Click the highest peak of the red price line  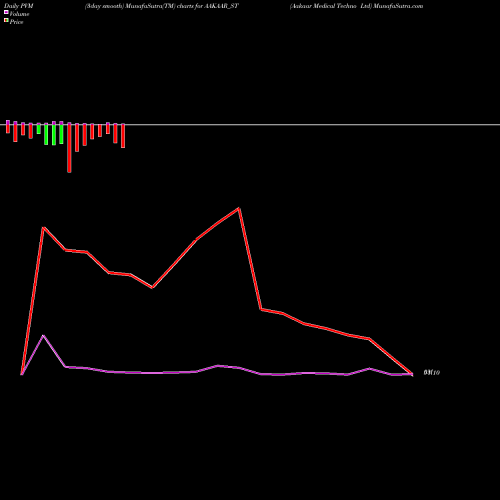click(239, 209)
